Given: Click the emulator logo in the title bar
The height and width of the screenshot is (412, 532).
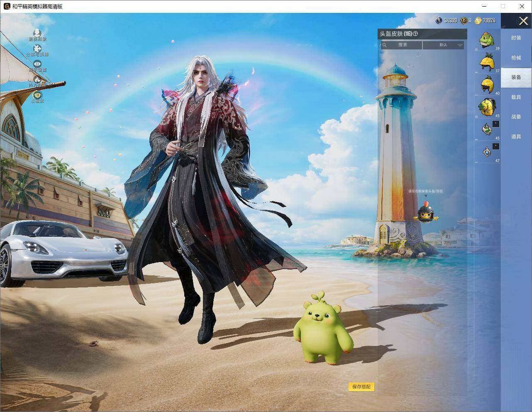Looking at the screenshot, I should (7, 6).
